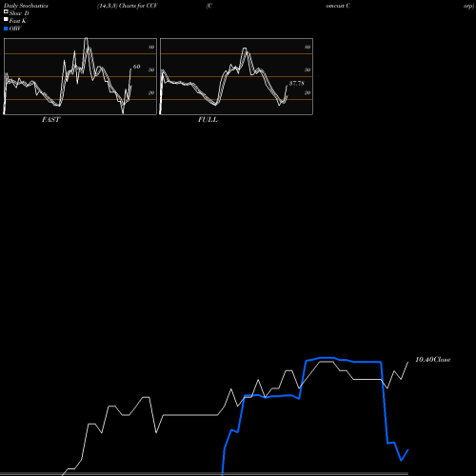This screenshot has width=476, height=476.
Task: Click the Slow D legend swatch
Action: 6,11
